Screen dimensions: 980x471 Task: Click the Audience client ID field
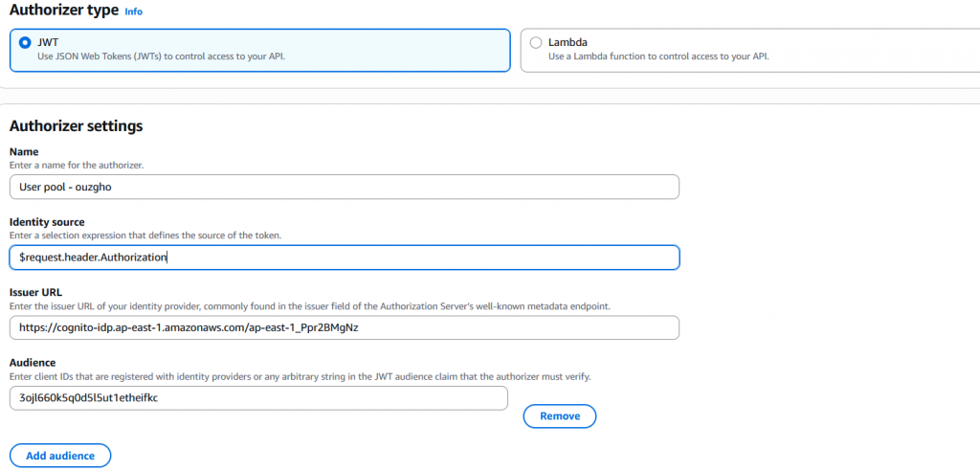(x=257, y=397)
